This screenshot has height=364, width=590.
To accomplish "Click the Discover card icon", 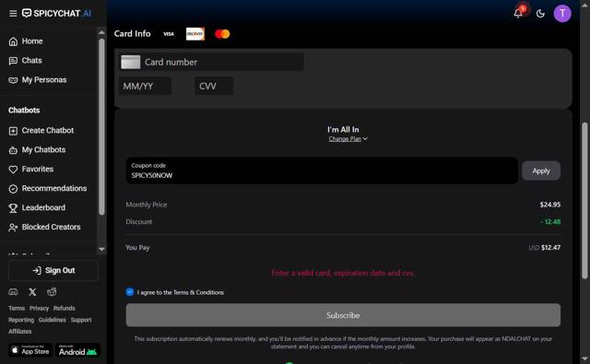I will coord(195,34).
